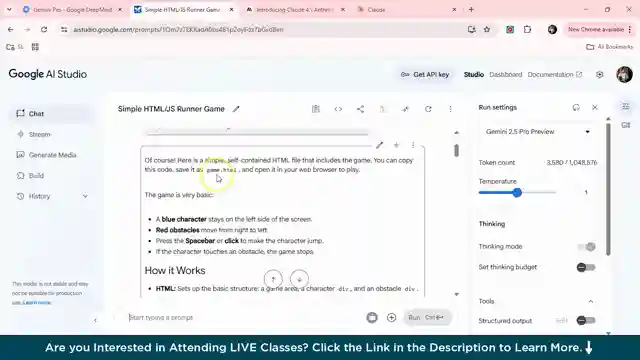Open the Gemini 2.5 Pro Preview model dropdown
Viewport: 640px width, 360px height.
click(538, 132)
